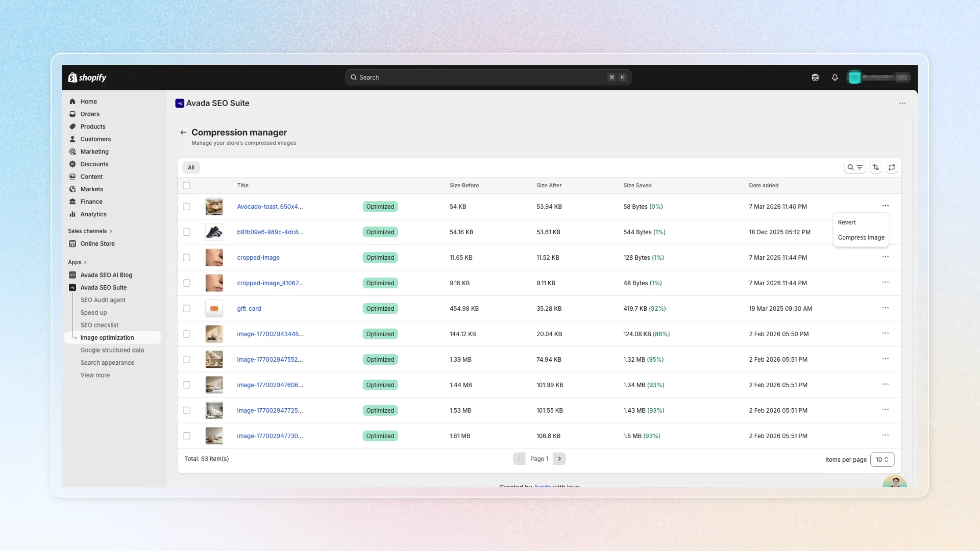The width and height of the screenshot is (980, 551).
Task: Check the image-177002947552 row checkbox
Action: click(x=187, y=360)
